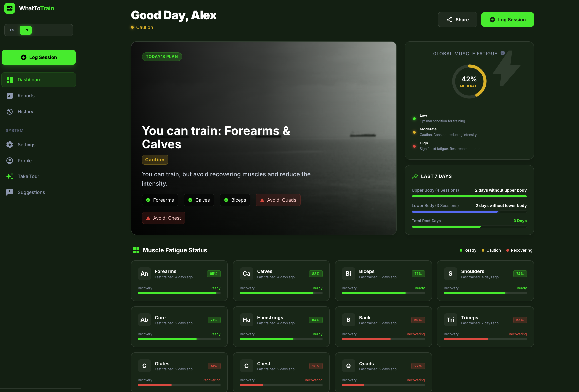Image resolution: width=579 pixels, height=392 pixels.
Task: Click the Back B icon tile
Action: (348, 320)
